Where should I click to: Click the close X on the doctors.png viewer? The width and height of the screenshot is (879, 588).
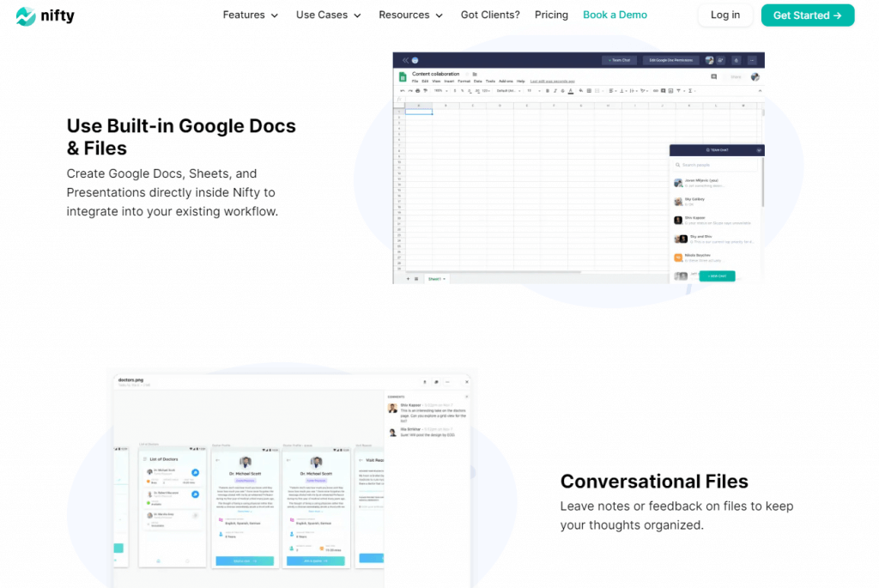pos(466,382)
